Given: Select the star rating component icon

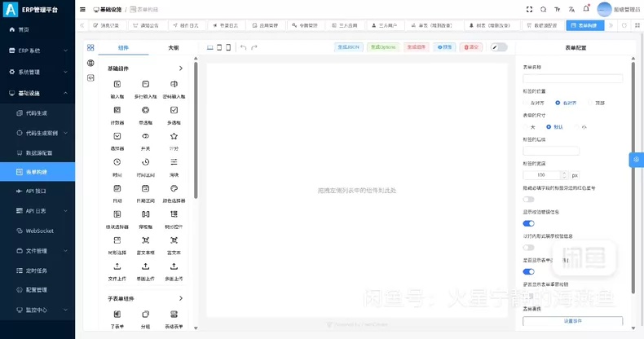Looking at the screenshot, I should coord(174,136).
